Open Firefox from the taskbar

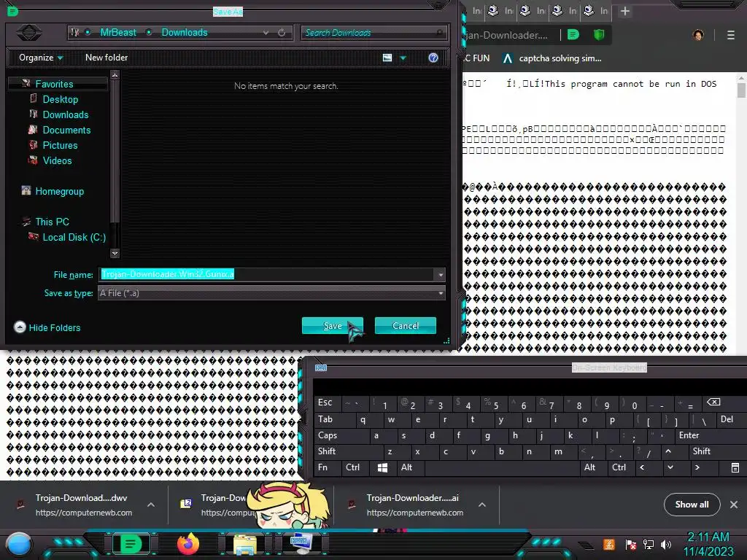[188, 544]
